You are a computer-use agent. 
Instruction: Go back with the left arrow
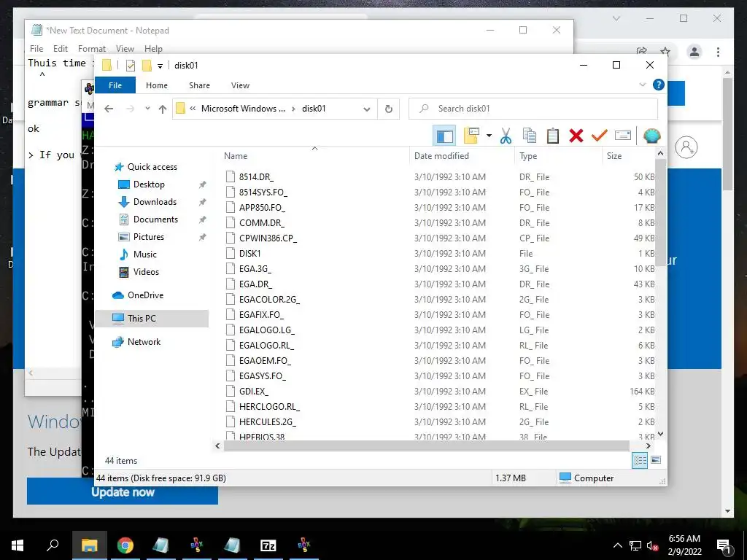[x=109, y=109]
